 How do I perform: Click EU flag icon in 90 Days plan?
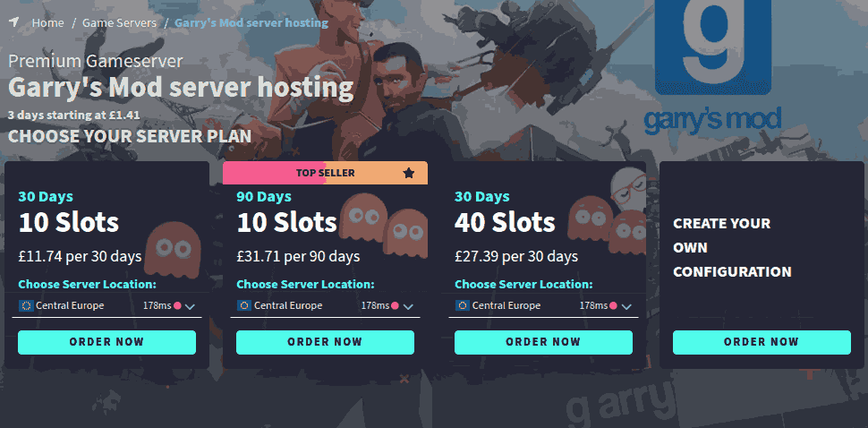tap(244, 305)
